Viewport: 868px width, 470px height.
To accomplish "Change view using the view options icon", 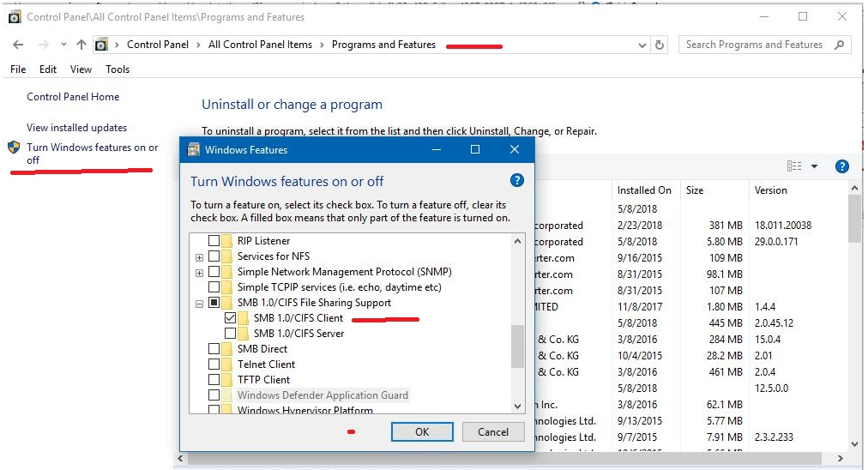I will 794,166.
